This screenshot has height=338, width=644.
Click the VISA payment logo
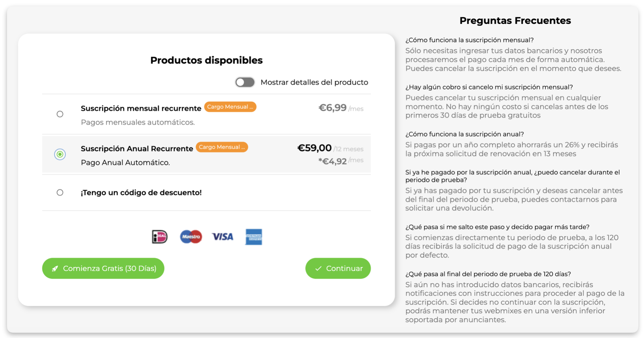pyautogui.click(x=222, y=237)
